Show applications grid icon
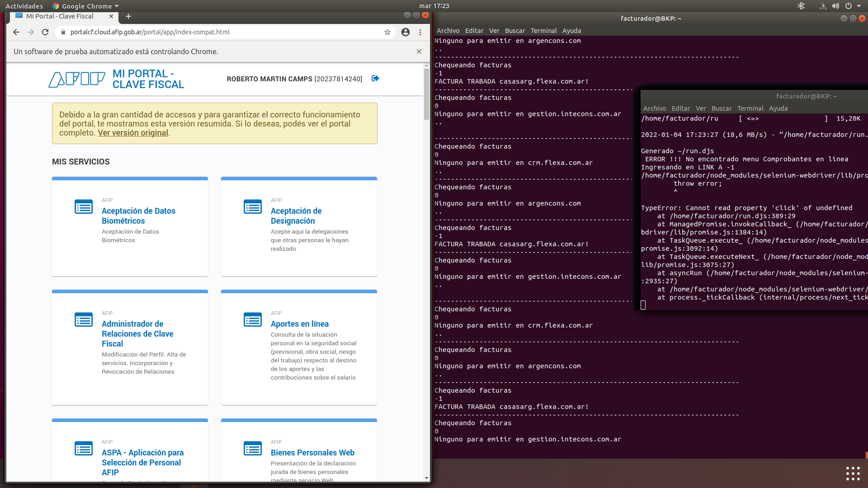868x488 pixels. coord(853,473)
